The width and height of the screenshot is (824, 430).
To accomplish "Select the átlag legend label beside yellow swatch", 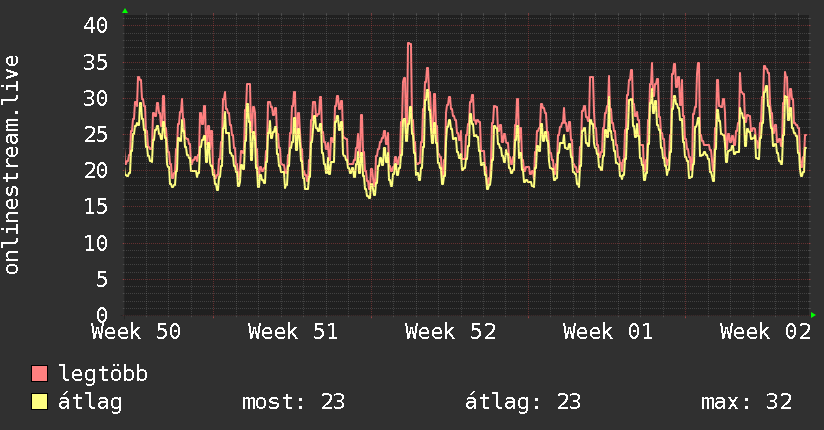I will pyautogui.click(x=90, y=402).
